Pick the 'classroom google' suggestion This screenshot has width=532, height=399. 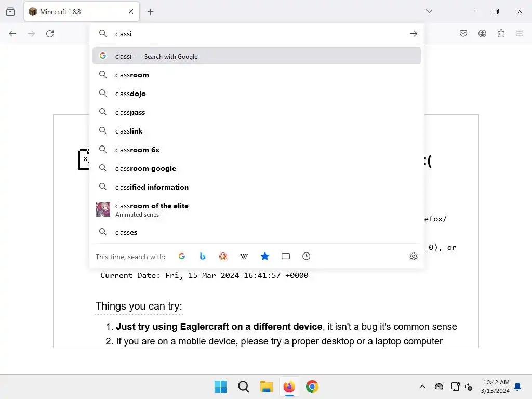click(257, 168)
